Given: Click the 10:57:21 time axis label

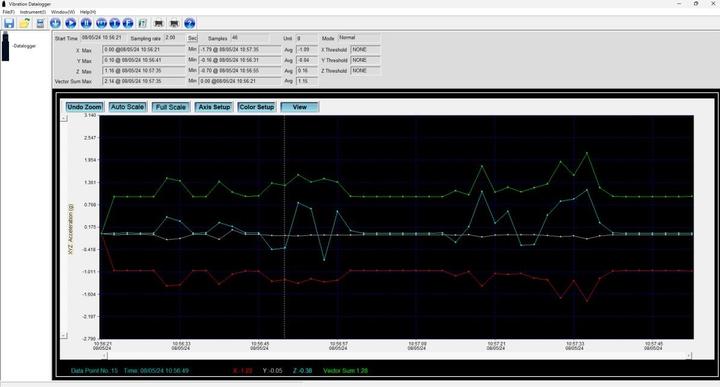Looking at the screenshot, I should [x=496, y=346].
